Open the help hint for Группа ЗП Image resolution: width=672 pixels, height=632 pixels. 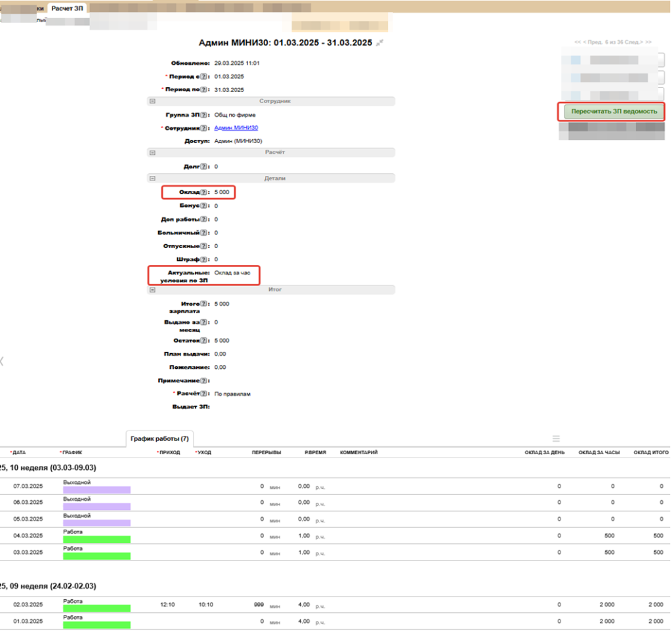203,115
